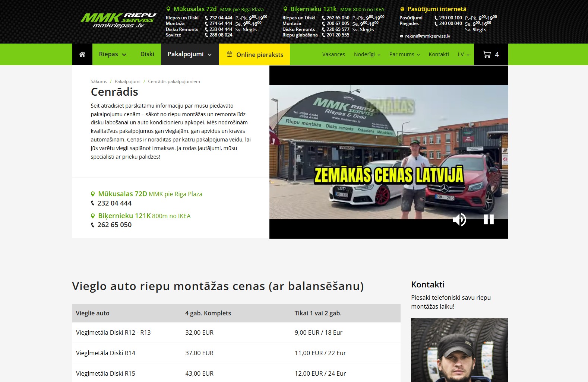Click the MMK Riepu Serviss logo

(x=118, y=21)
